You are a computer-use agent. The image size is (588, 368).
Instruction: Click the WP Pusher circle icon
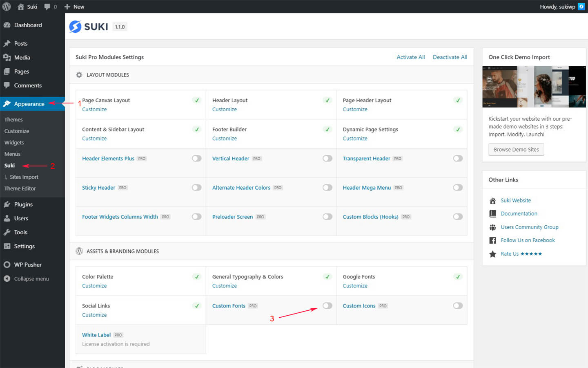click(7, 265)
